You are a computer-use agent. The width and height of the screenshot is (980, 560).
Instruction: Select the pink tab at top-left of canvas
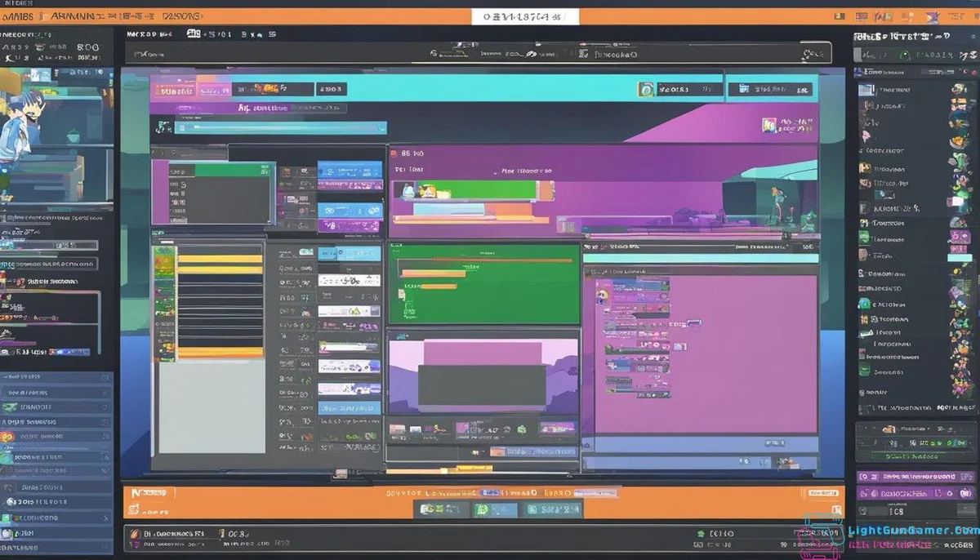(172, 89)
